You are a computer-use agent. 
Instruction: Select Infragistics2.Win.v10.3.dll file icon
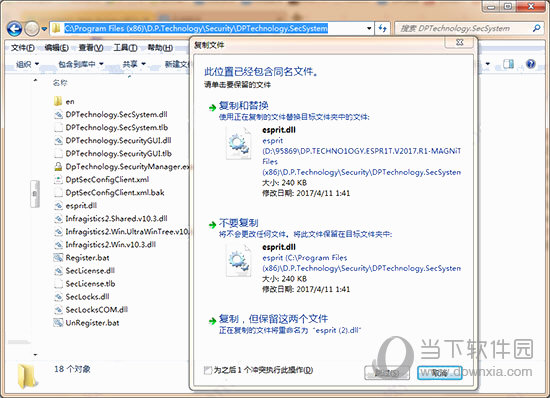tap(58, 244)
